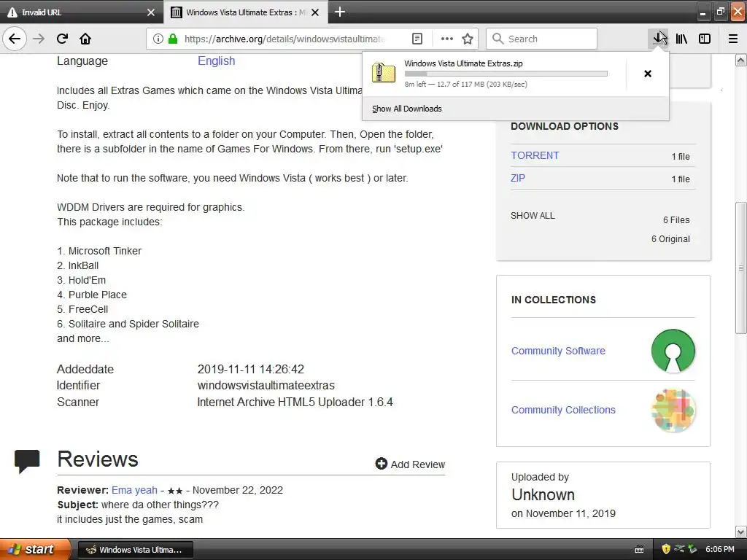Image resolution: width=747 pixels, height=560 pixels.
Task: Download via the TORRENT link
Action: (535, 156)
